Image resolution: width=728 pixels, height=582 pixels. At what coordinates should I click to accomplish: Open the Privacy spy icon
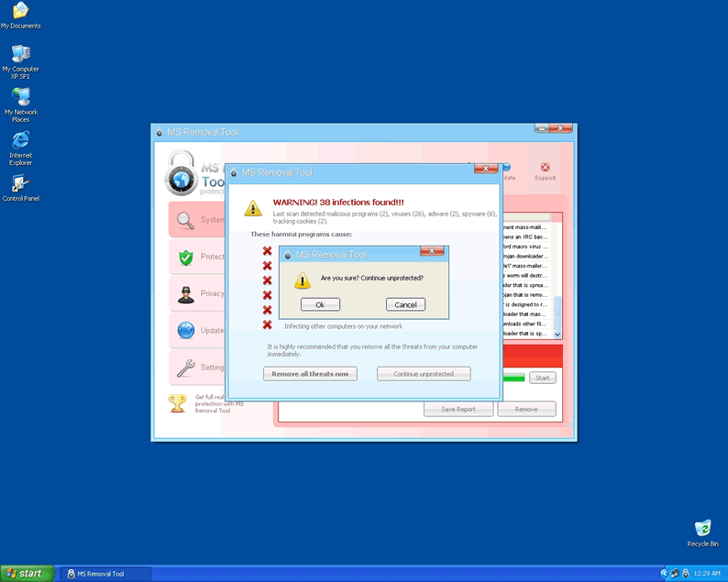(x=186, y=293)
